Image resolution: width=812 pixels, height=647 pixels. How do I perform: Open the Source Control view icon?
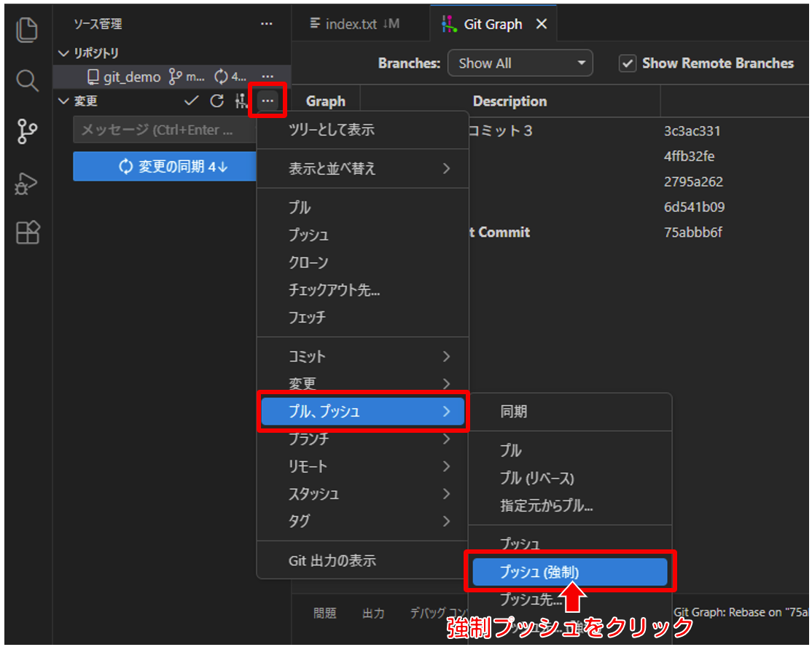[27, 132]
